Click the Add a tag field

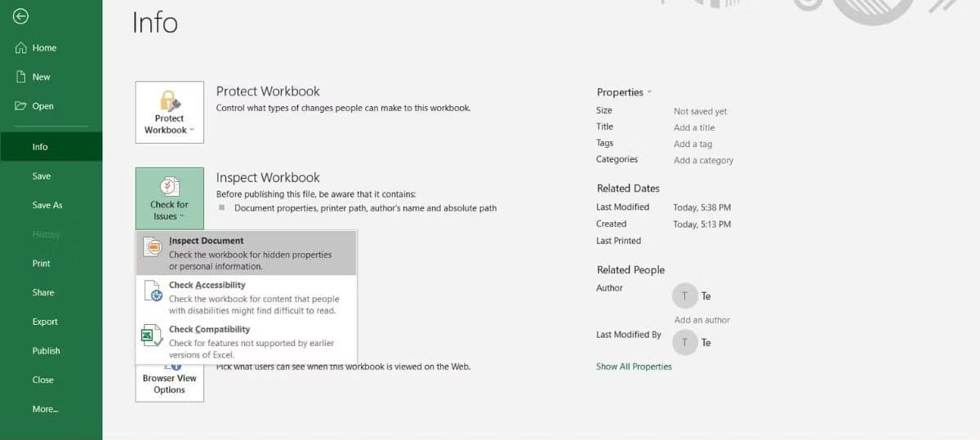[693, 144]
